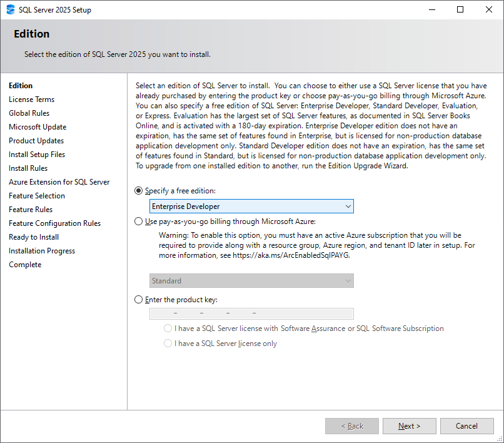The image size is (504, 443).
Task: Cancel the SQL Server setup
Action: [x=466, y=426]
